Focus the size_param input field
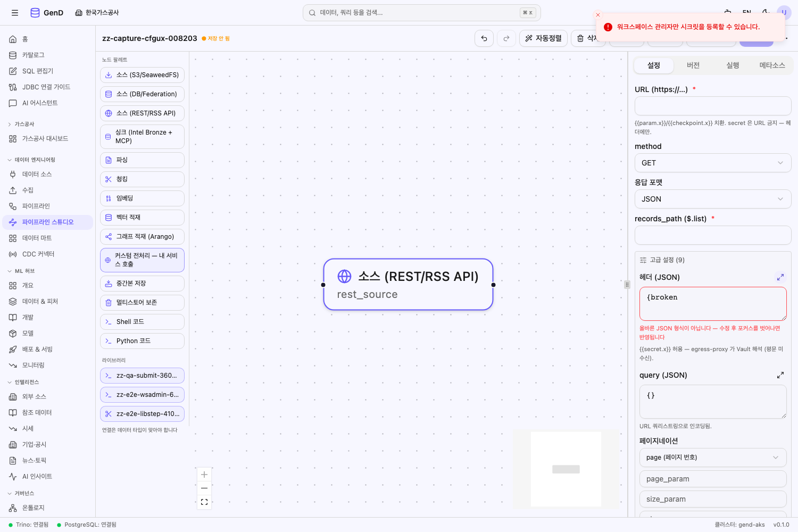Image resolution: width=798 pixels, height=532 pixels. [x=713, y=499]
